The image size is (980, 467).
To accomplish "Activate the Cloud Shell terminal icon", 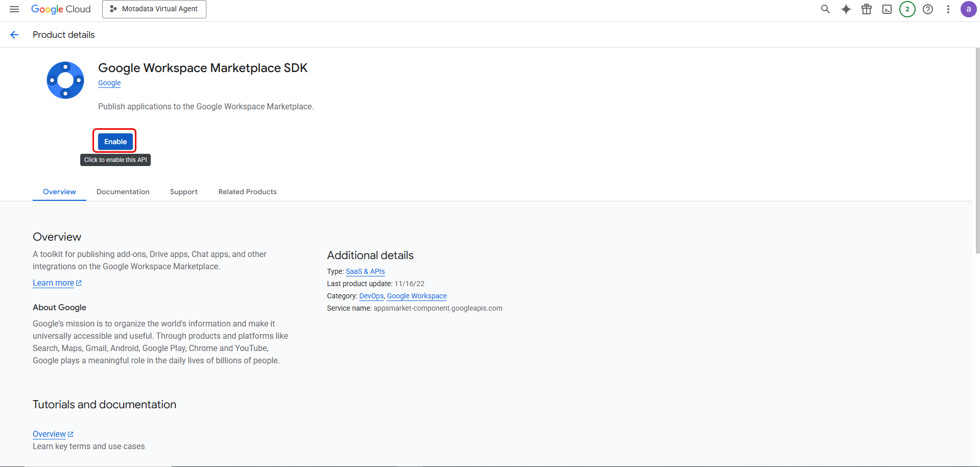I will pyautogui.click(x=886, y=9).
